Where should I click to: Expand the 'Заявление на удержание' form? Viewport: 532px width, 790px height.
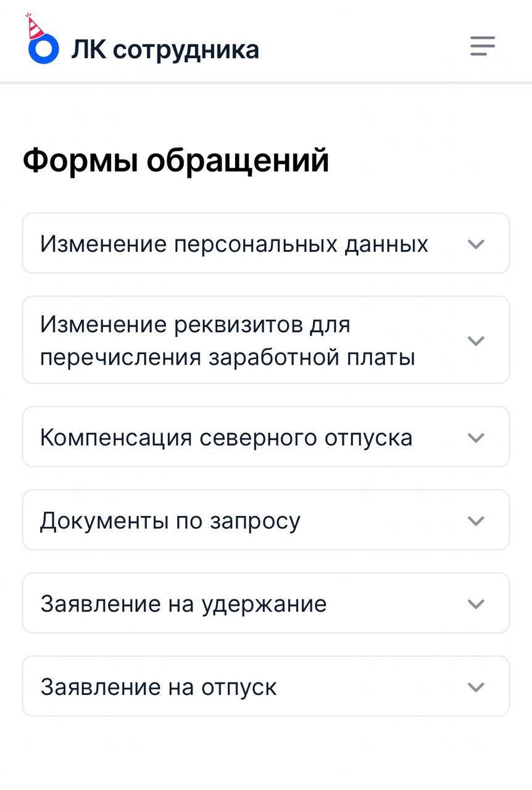(x=265, y=603)
